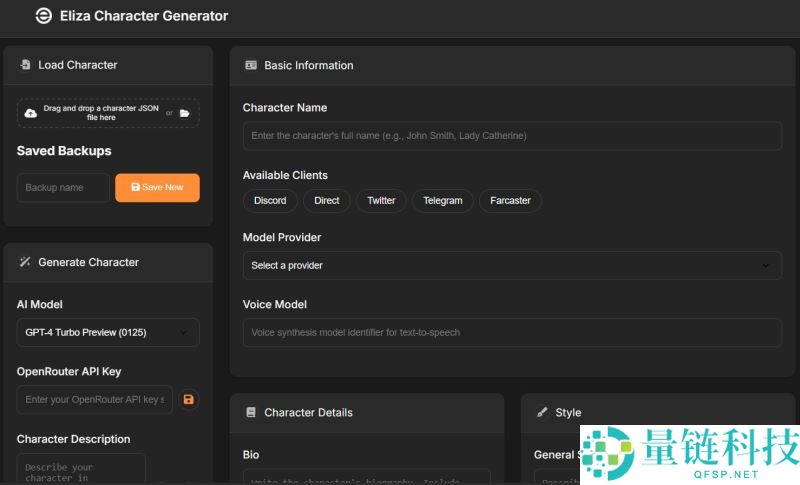This screenshot has height=485, width=800.
Task: Save the OpenRouter API key with disk icon
Action: [188, 400]
